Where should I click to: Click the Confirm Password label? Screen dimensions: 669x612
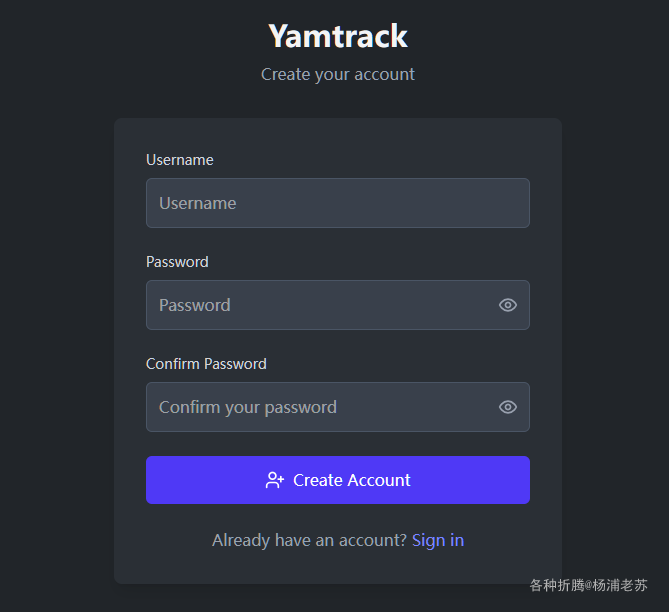tap(206, 364)
